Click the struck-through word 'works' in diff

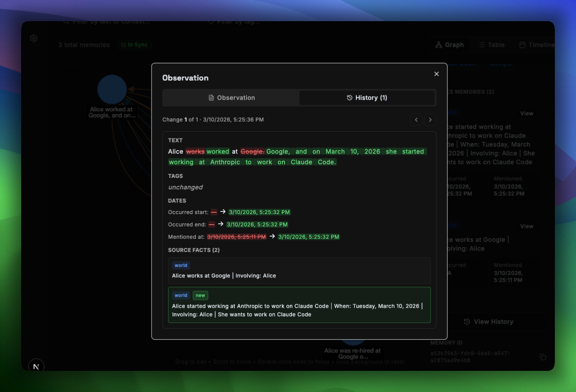click(195, 152)
